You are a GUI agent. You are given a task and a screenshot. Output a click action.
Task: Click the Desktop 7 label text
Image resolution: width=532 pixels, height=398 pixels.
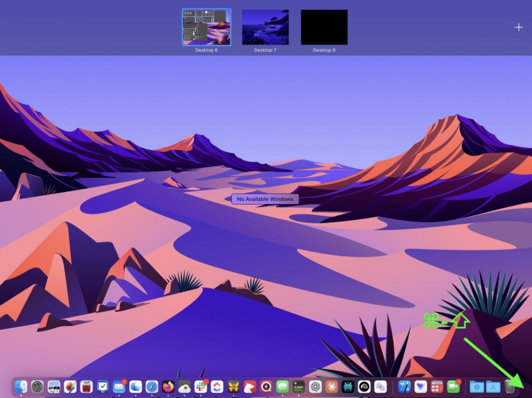coord(265,50)
